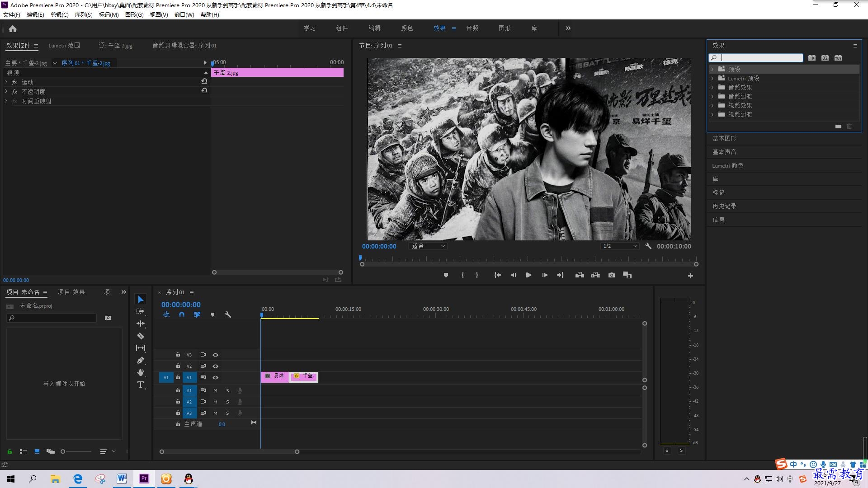Open the button editor plus icon
Image resolution: width=868 pixels, height=488 pixels.
click(x=690, y=276)
